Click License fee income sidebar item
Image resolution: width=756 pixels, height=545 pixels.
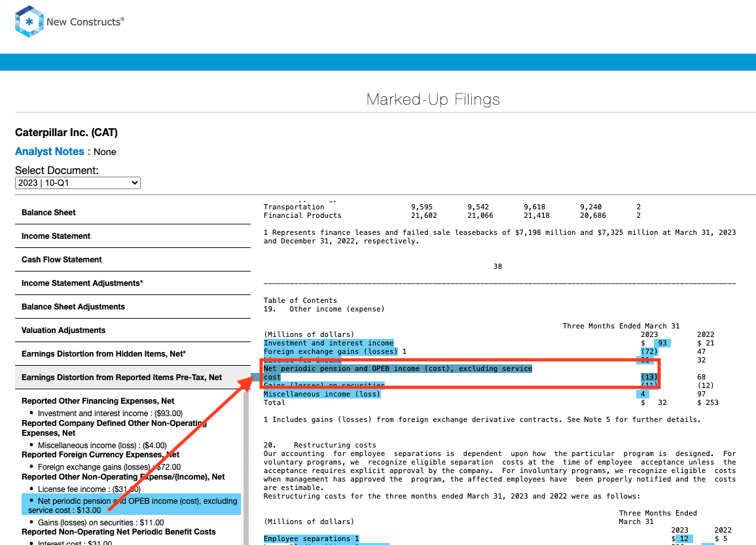click(x=89, y=489)
